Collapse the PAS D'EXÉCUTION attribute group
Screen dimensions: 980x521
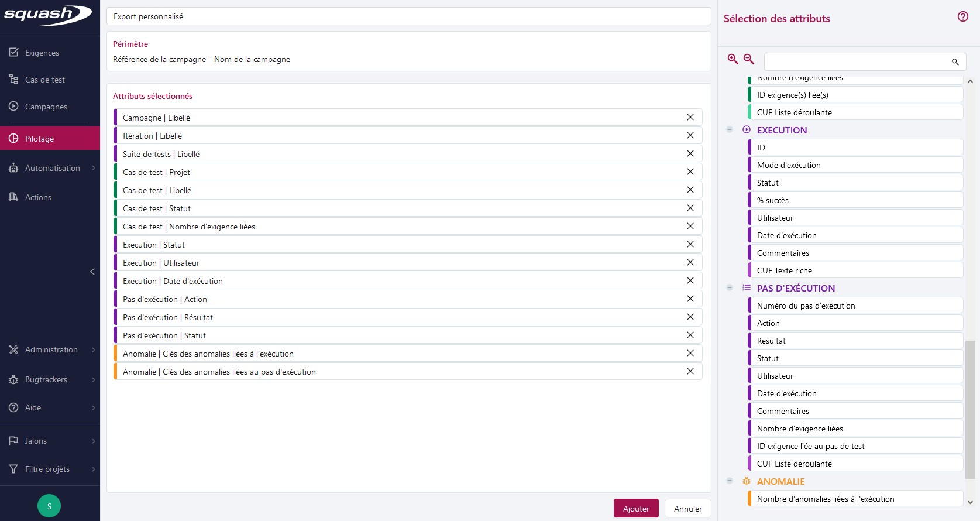click(730, 288)
